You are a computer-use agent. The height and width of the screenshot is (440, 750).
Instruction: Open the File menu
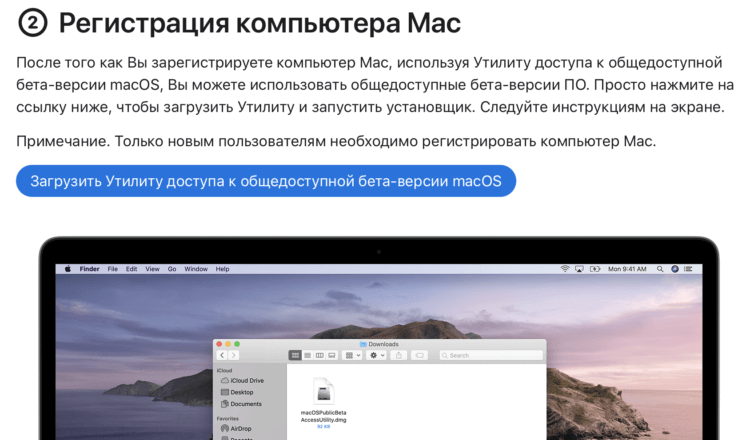coord(112,269)
